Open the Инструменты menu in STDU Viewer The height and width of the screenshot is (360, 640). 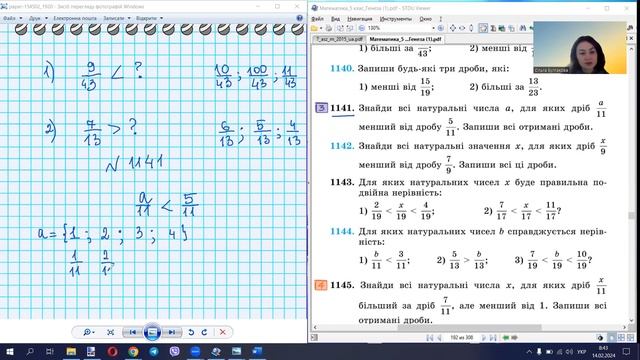396,19
